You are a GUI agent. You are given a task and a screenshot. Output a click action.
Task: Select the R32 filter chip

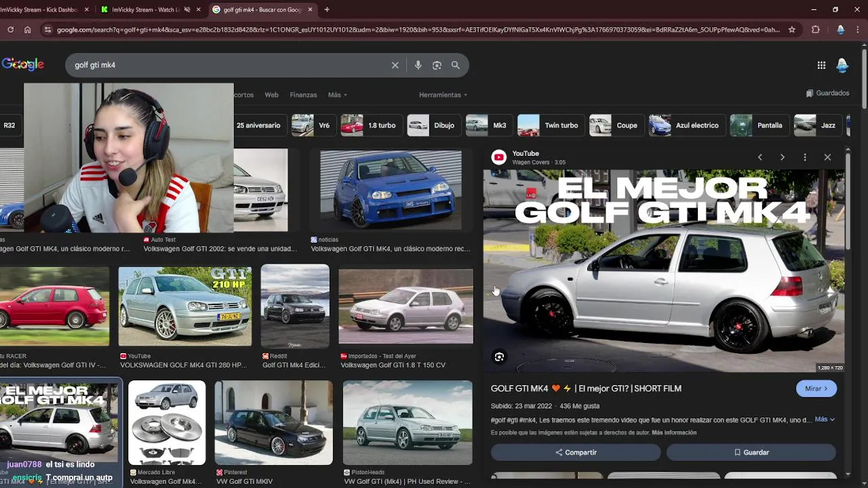point(9,125)
